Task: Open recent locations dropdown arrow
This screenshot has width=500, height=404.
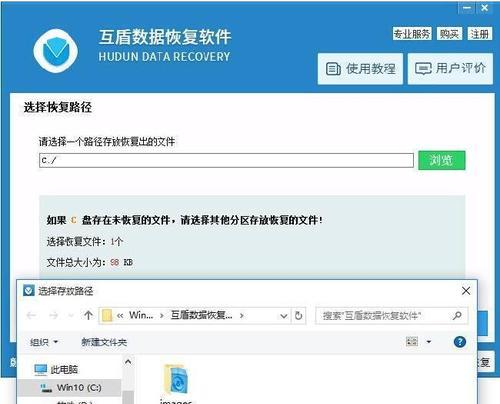Action: click(70, 315)
